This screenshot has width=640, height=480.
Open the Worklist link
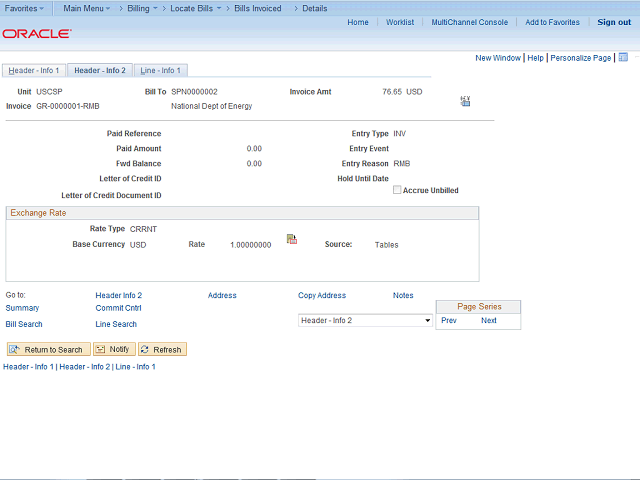pos(400,22)
